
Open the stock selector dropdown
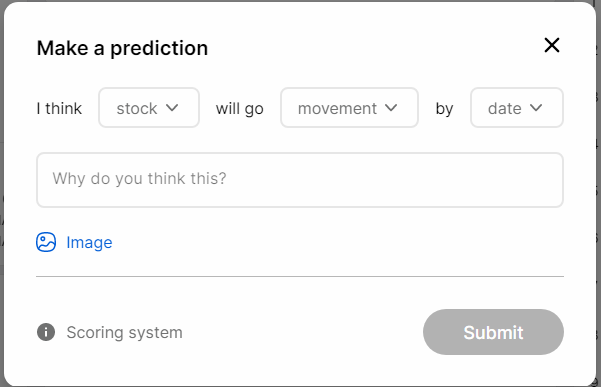[x=149, y=108]
